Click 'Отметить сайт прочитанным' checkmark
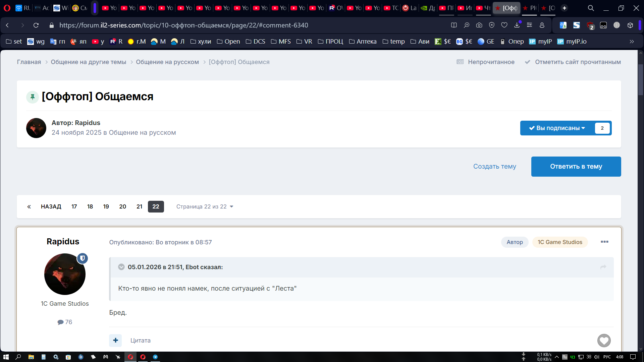 pos(528,62)
